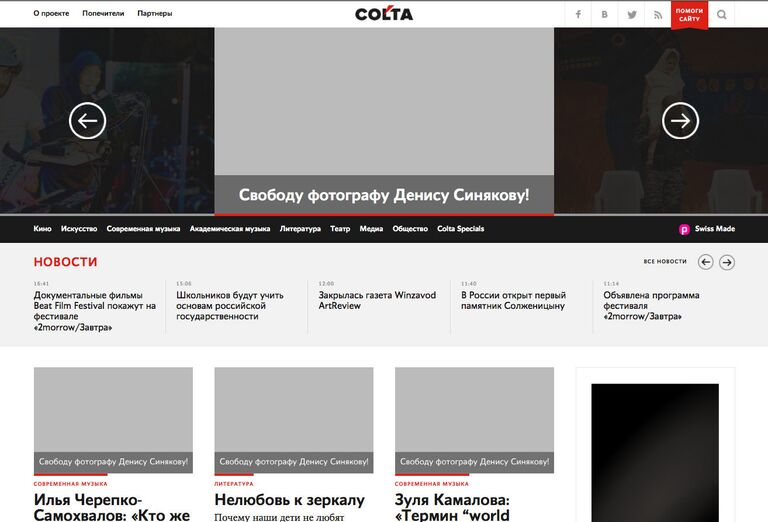Go to previous slide with left arrow
Image resolution: width=768 pixels, height=522 pixels.
tap(88, 120)
